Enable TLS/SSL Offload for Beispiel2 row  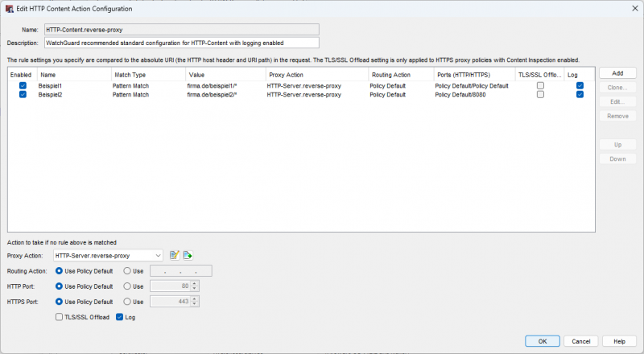pyautogui.click(x=540, y=94)
